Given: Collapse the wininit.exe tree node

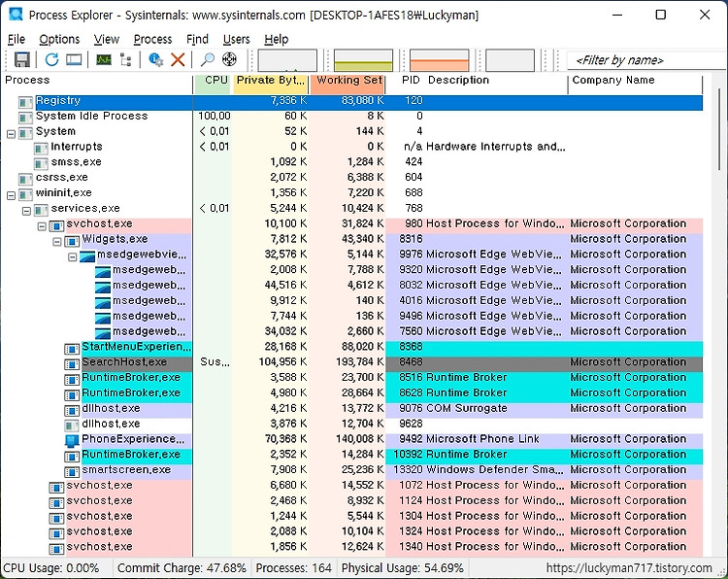Looking at the screenshot, I should pos(11,195).
